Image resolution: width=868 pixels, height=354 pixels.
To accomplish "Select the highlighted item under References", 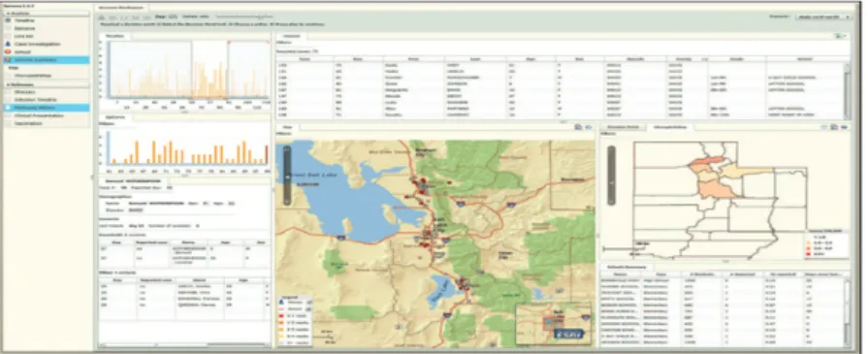I will point(46,108).
